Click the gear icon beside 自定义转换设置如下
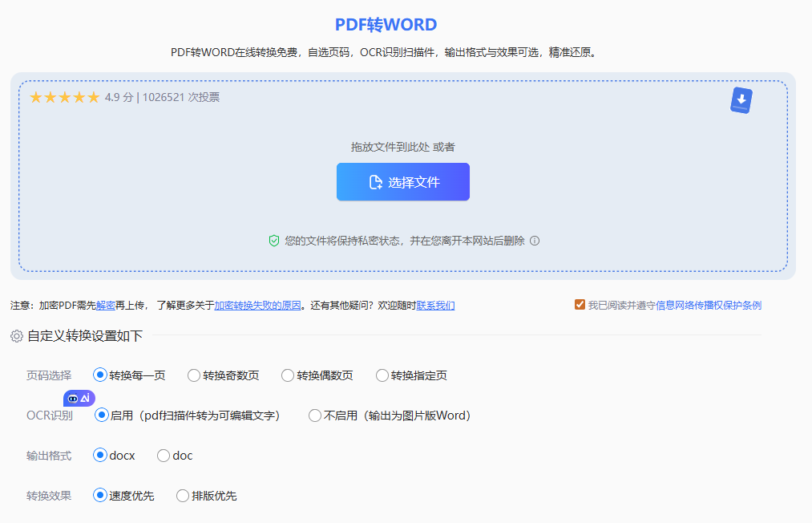Screen dimensions: 812x523 coord(16,336)
